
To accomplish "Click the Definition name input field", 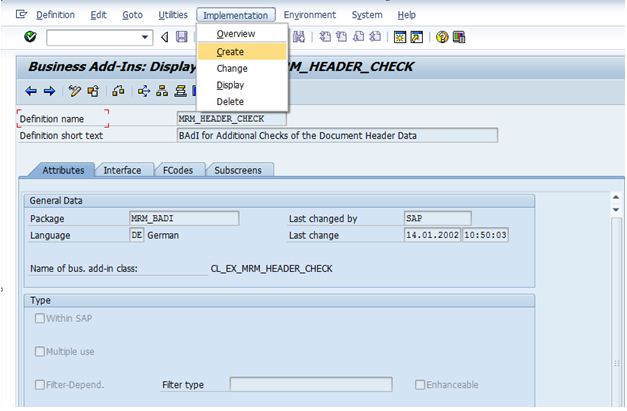I will [x=229, y=118].
